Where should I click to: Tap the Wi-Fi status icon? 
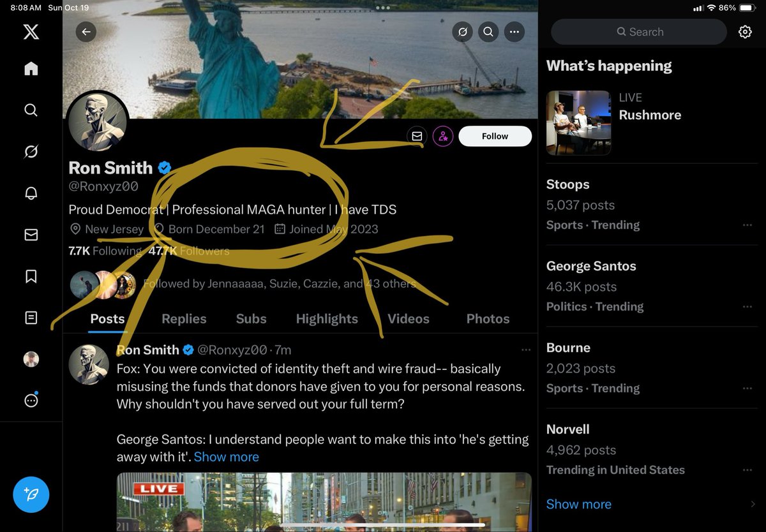point(711,8)
